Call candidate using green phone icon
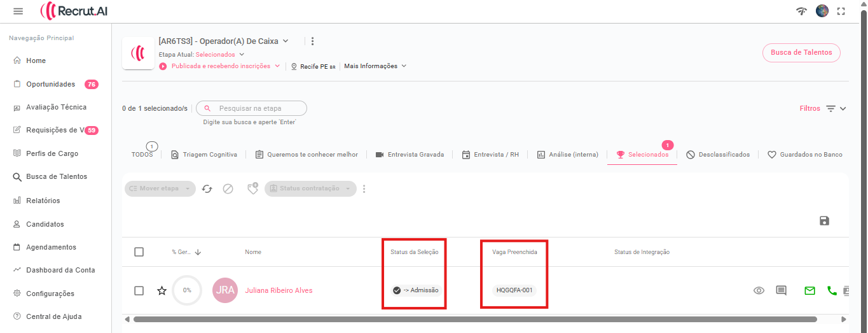The height and width of the screenshot is (333, 868). 832,290
